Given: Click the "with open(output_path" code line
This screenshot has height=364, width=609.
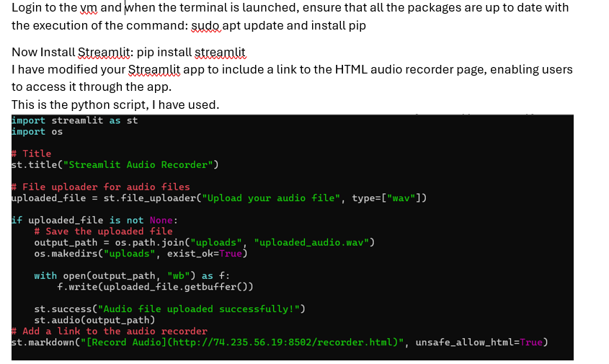Looking at the screenshot, I should click(132, 276).
